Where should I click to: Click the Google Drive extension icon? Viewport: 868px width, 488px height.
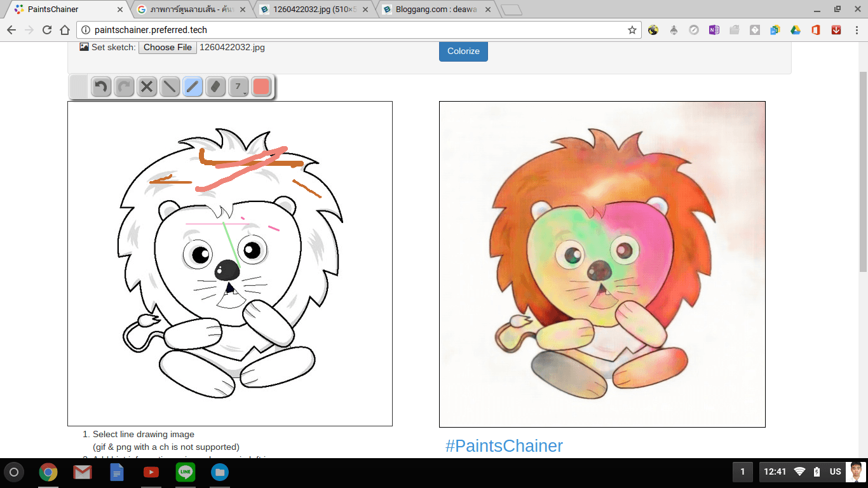point(796,30)
